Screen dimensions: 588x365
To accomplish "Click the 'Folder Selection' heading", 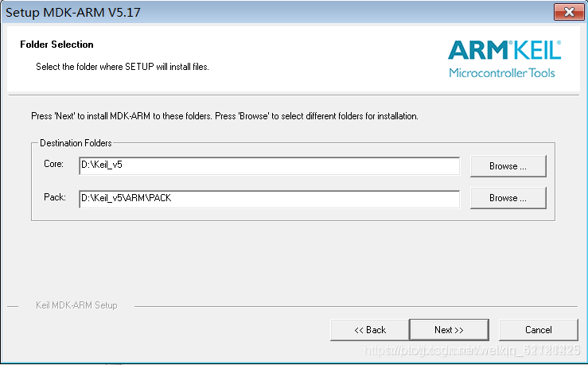I will (56, 45).
